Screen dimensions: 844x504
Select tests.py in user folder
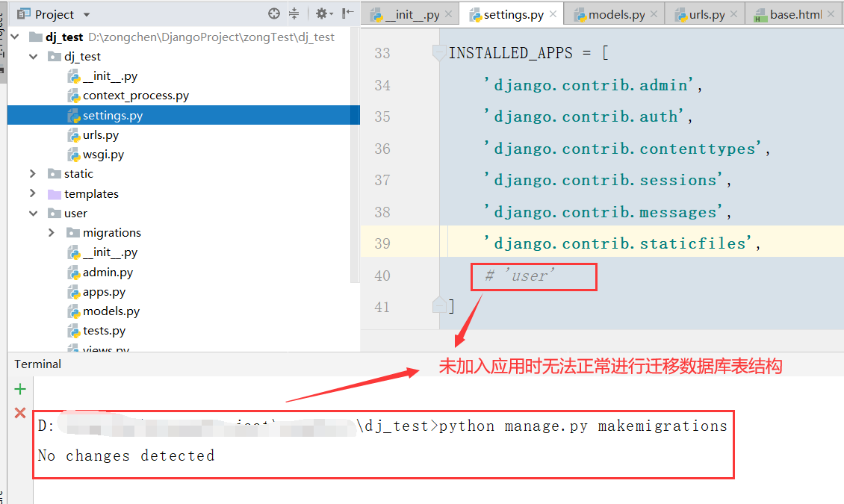(x=104, y=330)
